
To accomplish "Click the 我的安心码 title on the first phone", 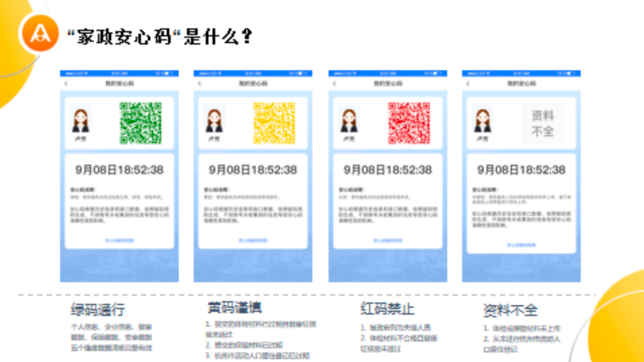I will tap(119, 82).
